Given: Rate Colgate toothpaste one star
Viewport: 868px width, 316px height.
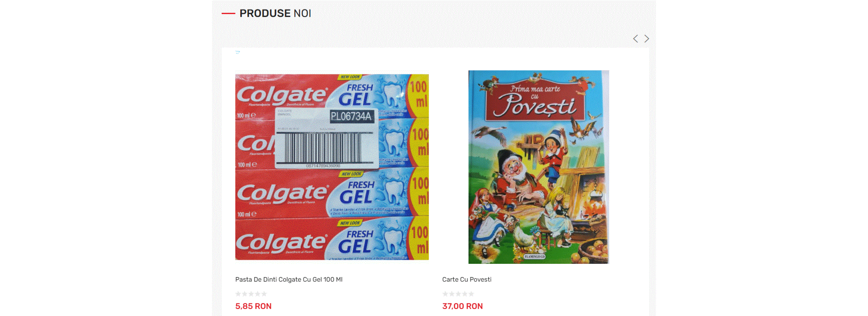Looking at the screenshot, I should click(238, 294).
